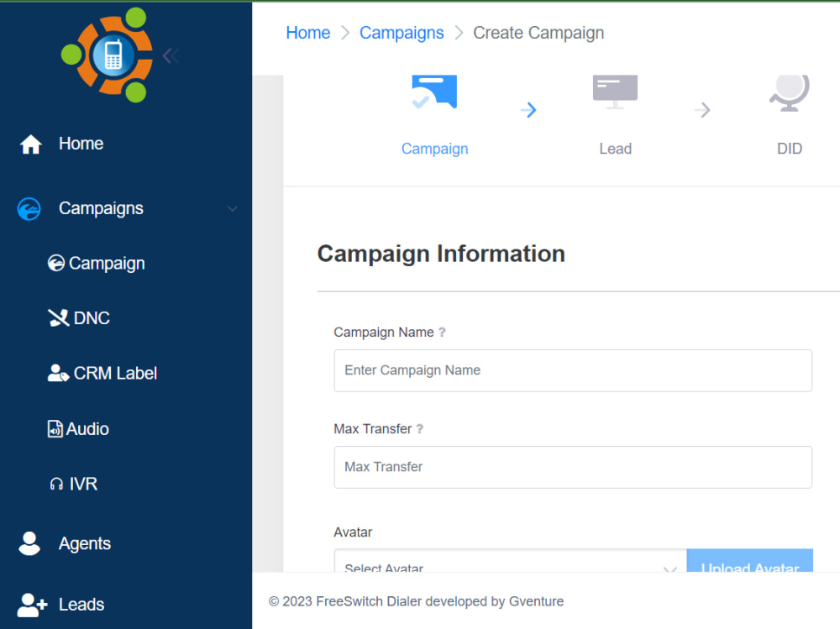Open Agents using the person icon
The image size is (840, 629).
point(29,543)
